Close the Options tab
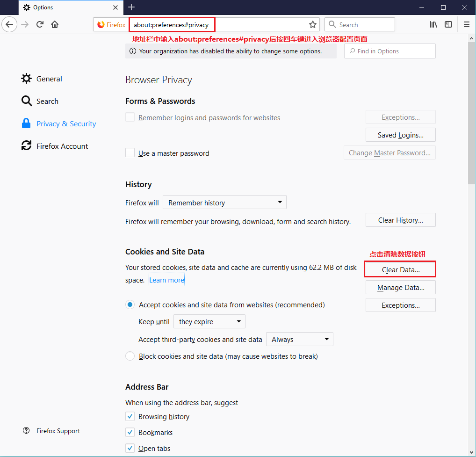The image size is (476, 457). click(x=115, y=7)
